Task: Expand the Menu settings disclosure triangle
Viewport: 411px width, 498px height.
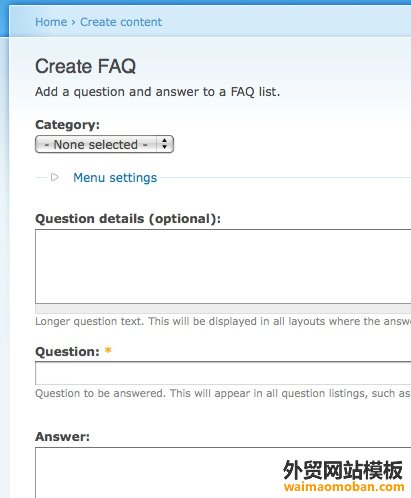Action: click(55, 177)
